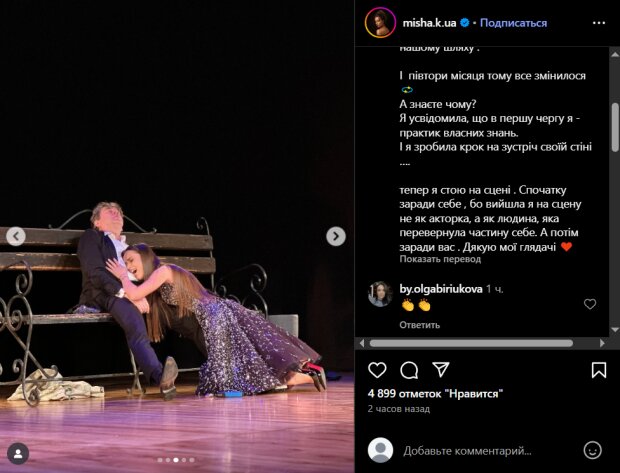Open misha.k.ua profile avatar picture
Viewport: 620px width, 473px height.
(x=380, y=23)
